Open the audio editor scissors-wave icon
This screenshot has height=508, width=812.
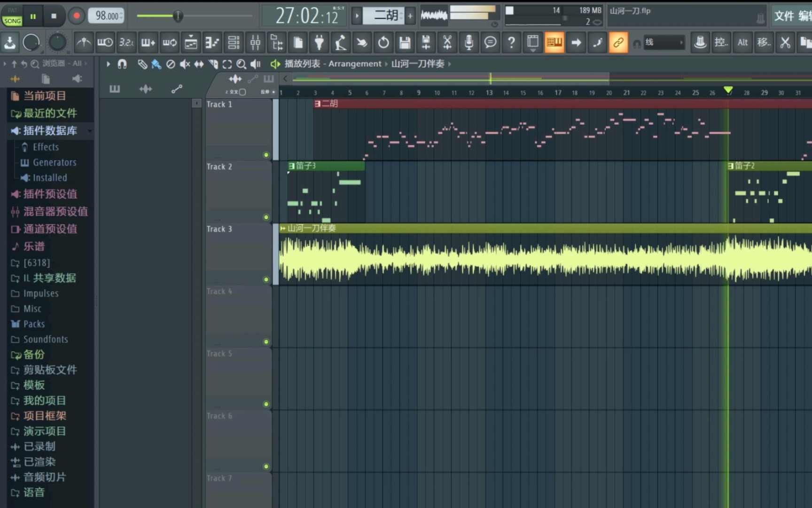point(447,43)
